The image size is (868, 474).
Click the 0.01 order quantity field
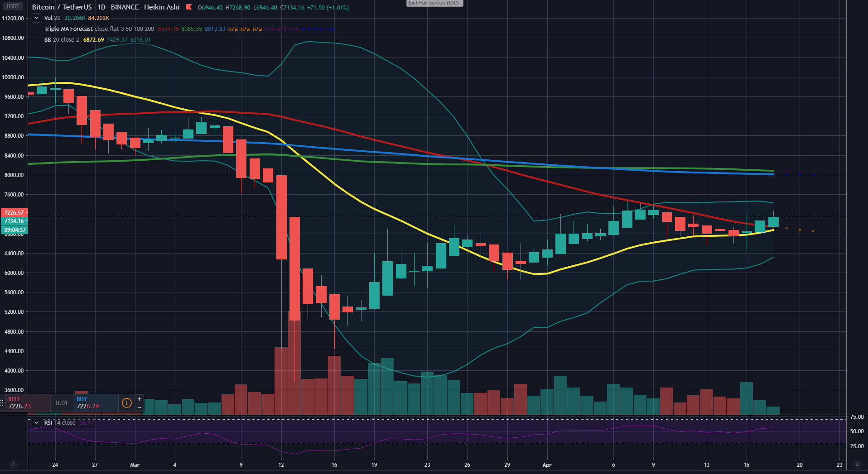point(62,403)
